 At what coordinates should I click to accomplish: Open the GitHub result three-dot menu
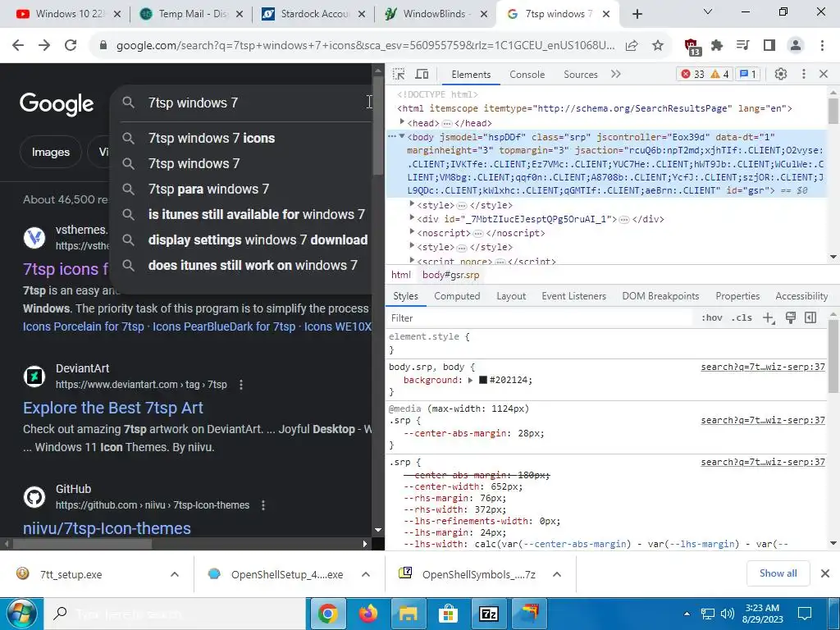click(263, 505)
